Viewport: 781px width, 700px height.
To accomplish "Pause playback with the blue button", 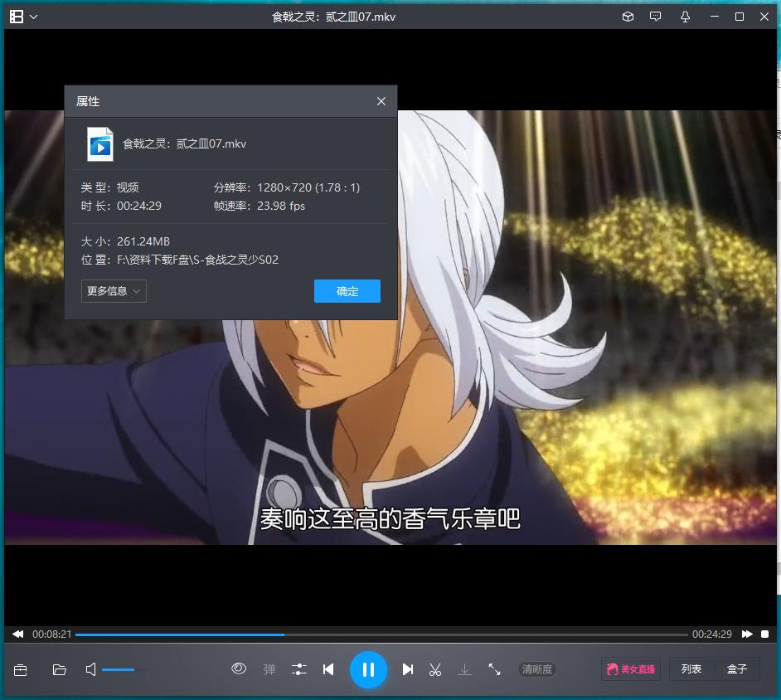I will [x=368, y=669].
